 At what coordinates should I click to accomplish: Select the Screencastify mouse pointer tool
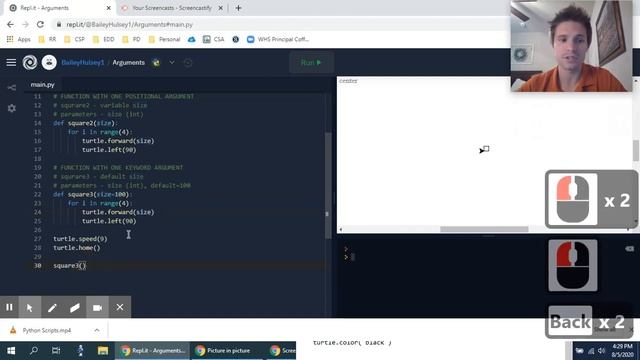(x=29, y=307)
